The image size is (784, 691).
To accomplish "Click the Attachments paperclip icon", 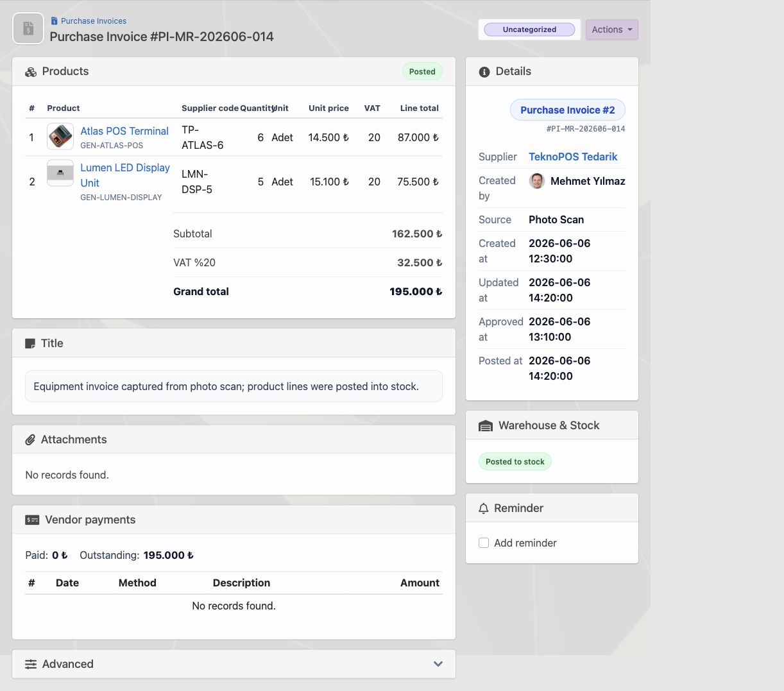I will (30, 440).
